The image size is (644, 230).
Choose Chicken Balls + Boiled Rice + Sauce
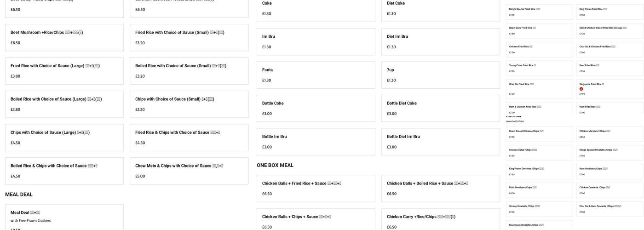(x=441, y=189)
